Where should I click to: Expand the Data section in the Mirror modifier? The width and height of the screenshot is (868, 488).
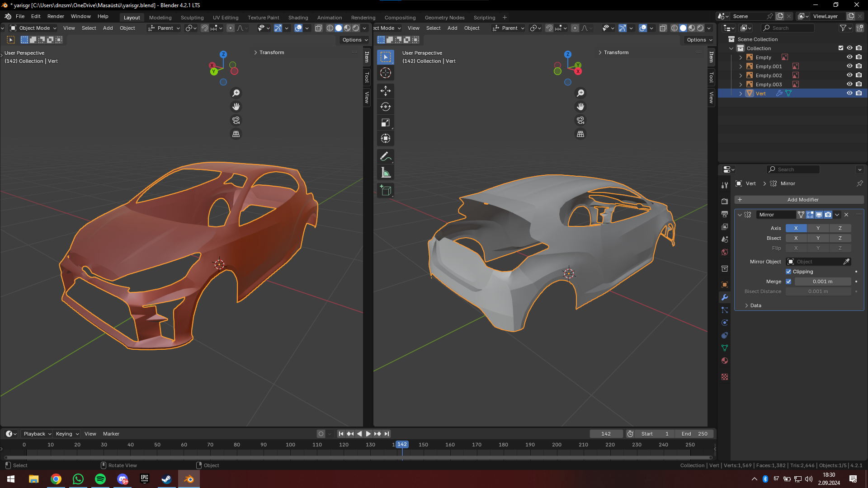point(746,305)
